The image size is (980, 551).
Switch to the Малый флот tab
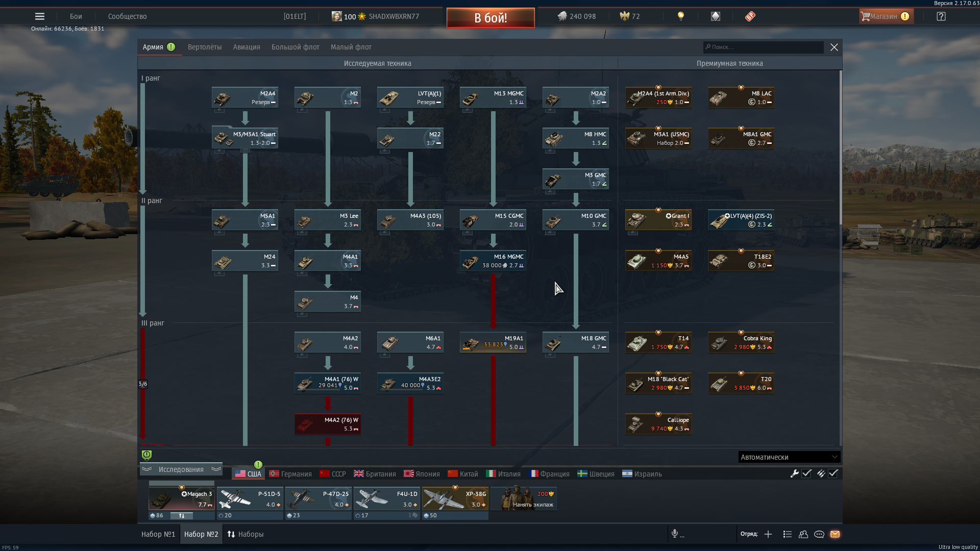click(x=351, y=47)
